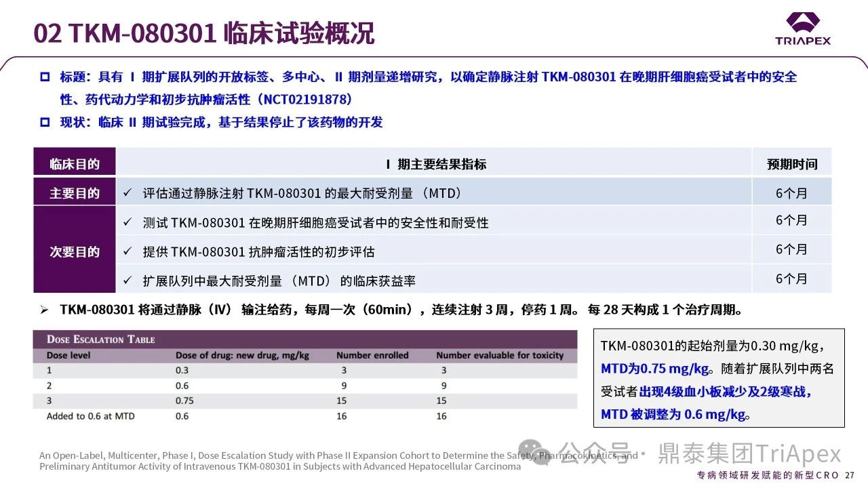Click the Number enrolled column header

[372, 355]
